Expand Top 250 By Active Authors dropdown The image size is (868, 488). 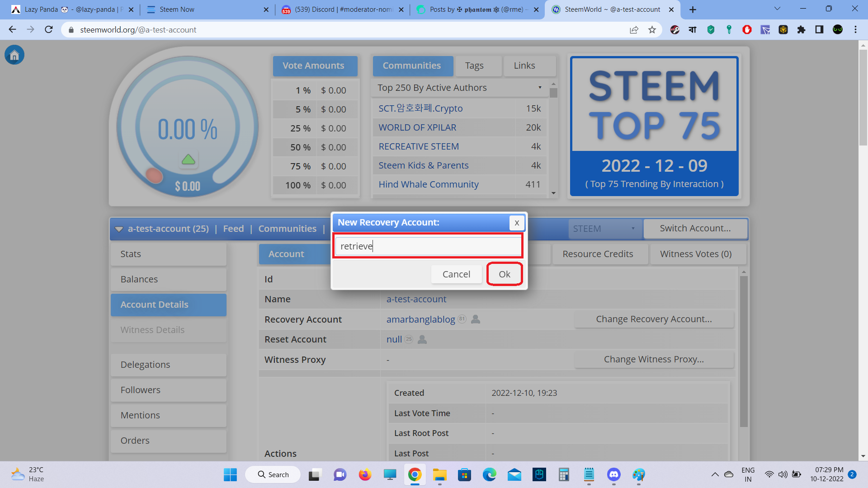[459, 88]
